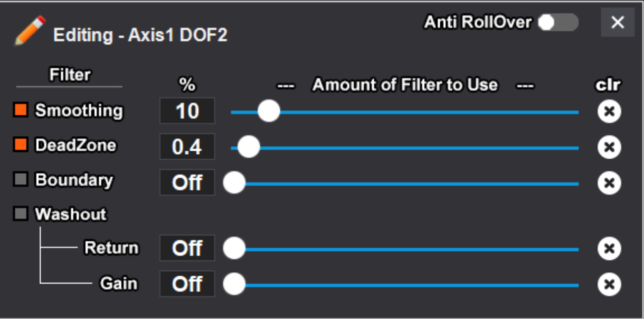
Task: Click the Smoothing percent value field
Action: 187,111
